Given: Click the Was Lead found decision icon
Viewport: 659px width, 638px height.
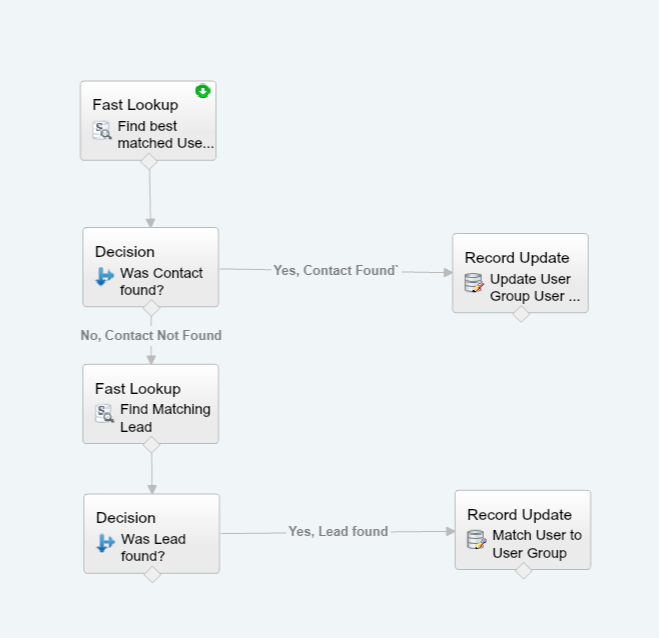Looking at the screenshot, I should 106,543.
